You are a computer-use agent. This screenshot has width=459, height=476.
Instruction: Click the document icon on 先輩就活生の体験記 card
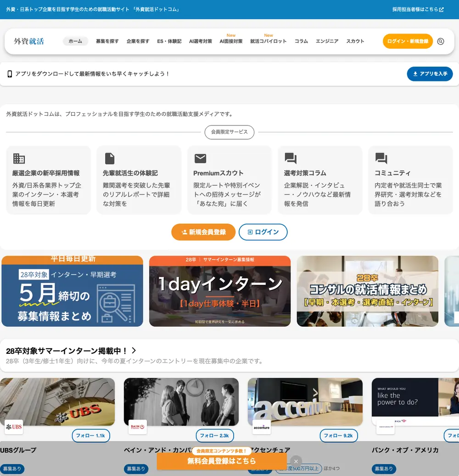(110, 159)
